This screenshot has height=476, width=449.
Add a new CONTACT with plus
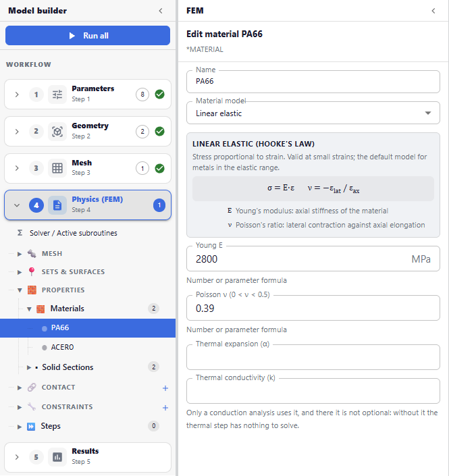click(x=165, y=388)
